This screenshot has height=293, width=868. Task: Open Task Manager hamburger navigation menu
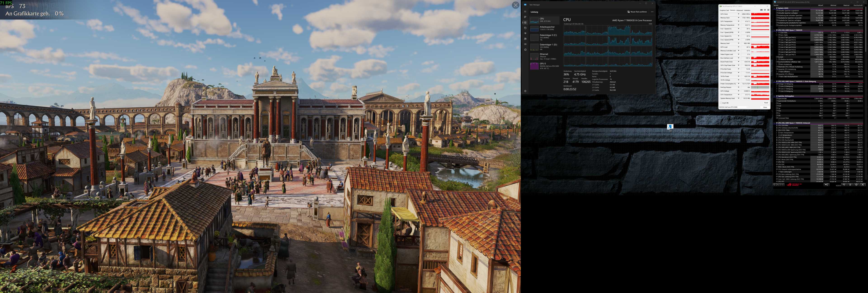coord(525,12)
